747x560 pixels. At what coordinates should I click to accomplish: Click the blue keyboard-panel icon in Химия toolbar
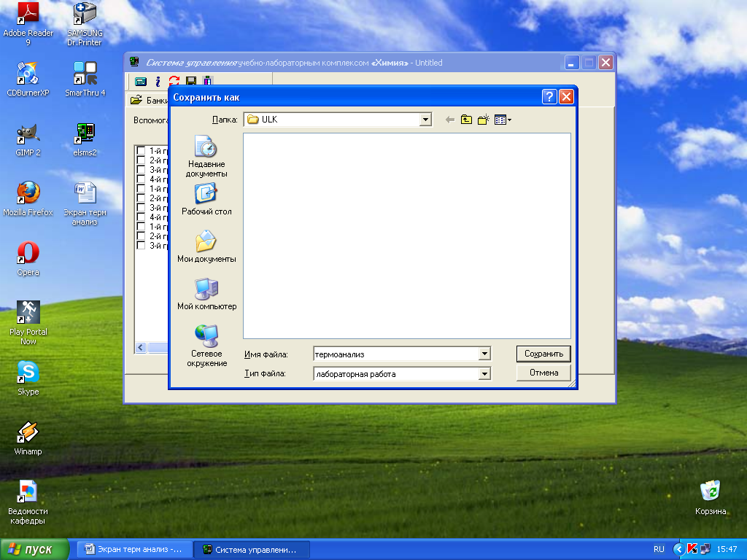pos(141,82)
